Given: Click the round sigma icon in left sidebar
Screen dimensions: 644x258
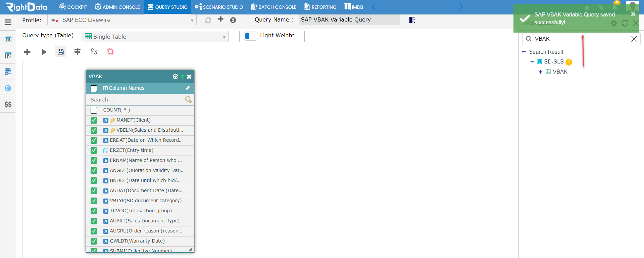Looking at the screenshot, I should pos(8,88).
